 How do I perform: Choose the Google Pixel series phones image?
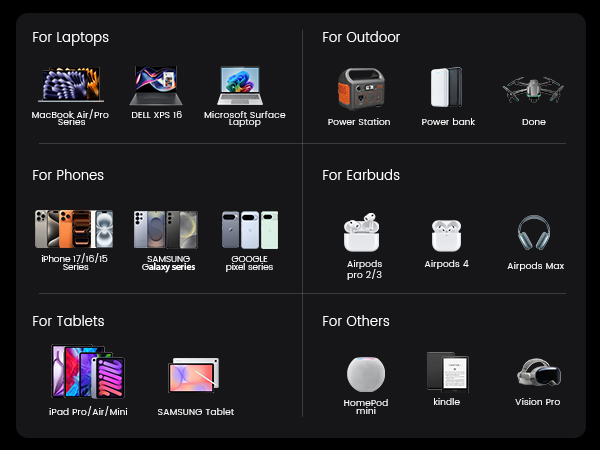(x=250, y=230)
